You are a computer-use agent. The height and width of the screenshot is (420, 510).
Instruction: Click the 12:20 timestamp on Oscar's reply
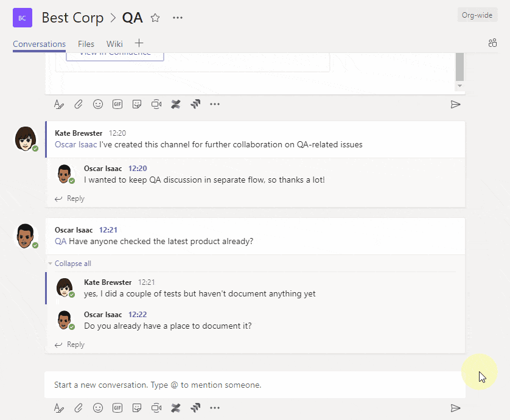pos(138,169)
